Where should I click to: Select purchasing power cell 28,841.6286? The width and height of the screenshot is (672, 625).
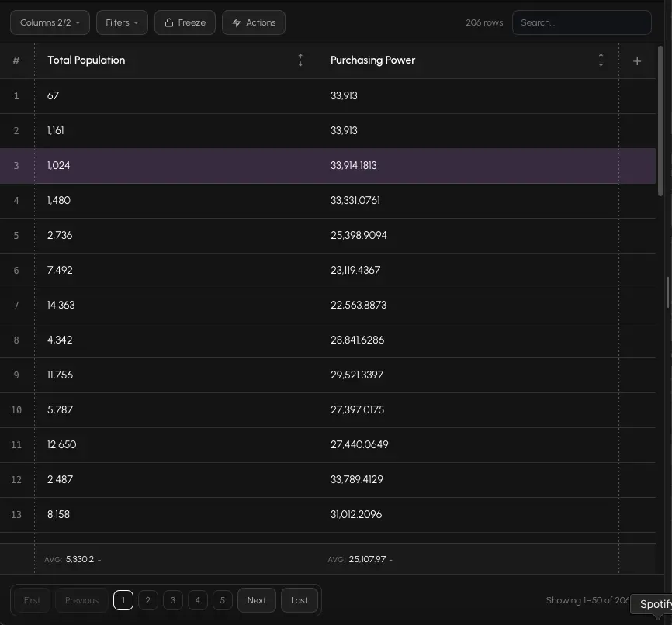tap(358, 340)
